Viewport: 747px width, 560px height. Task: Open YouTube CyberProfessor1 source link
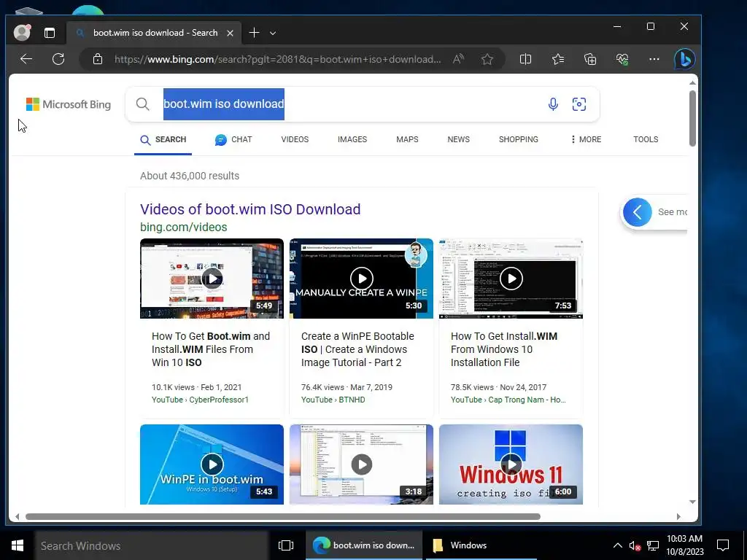point(200,400)
